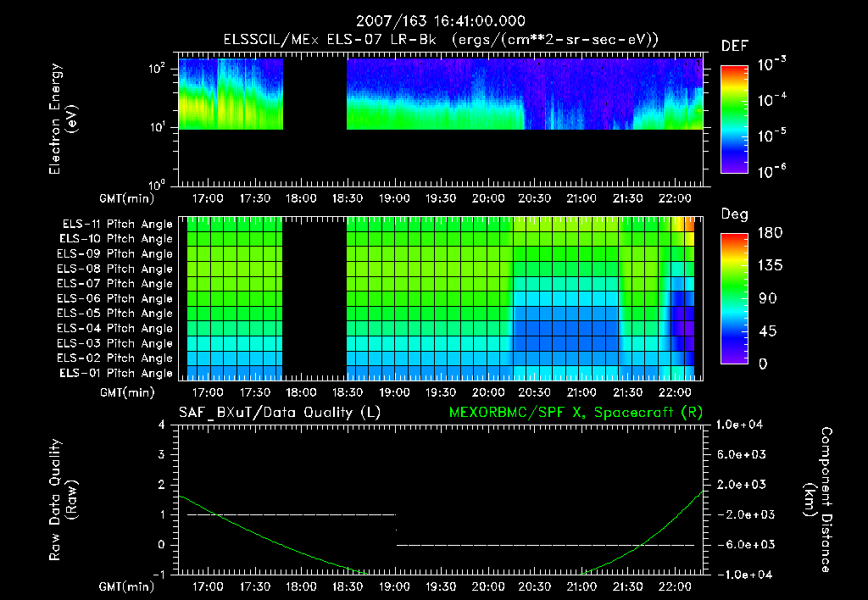The image size is (868, 600).
Task: Click the -6.0e+03 right axis value
Action: click(x=741, y=545)
